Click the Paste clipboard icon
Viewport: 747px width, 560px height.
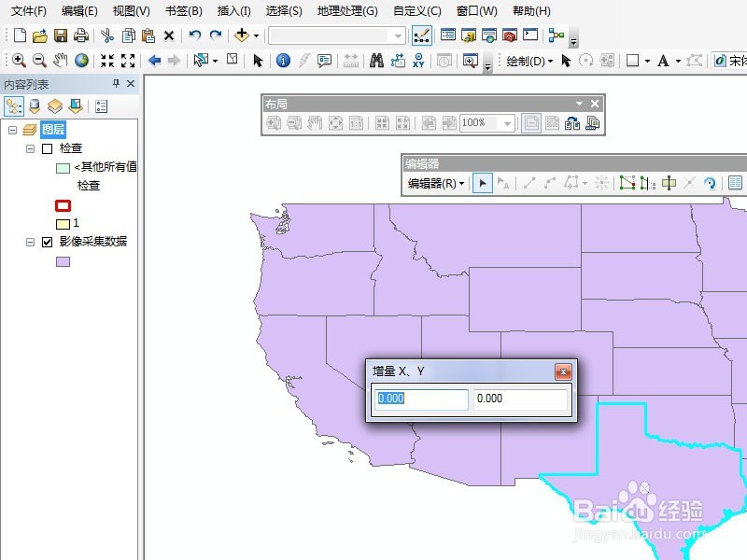tap(148, 35)
